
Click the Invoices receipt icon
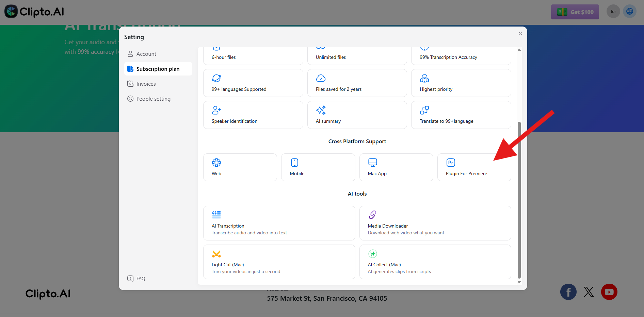130,84
